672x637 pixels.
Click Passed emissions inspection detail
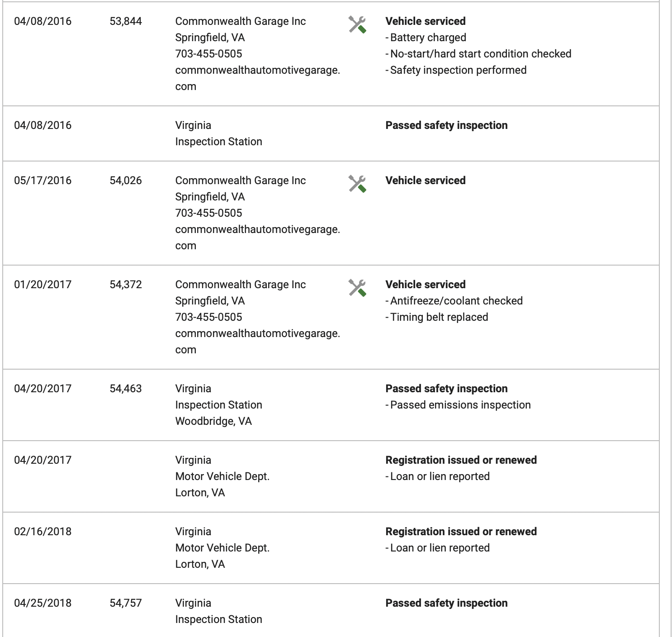coord(458,405)
